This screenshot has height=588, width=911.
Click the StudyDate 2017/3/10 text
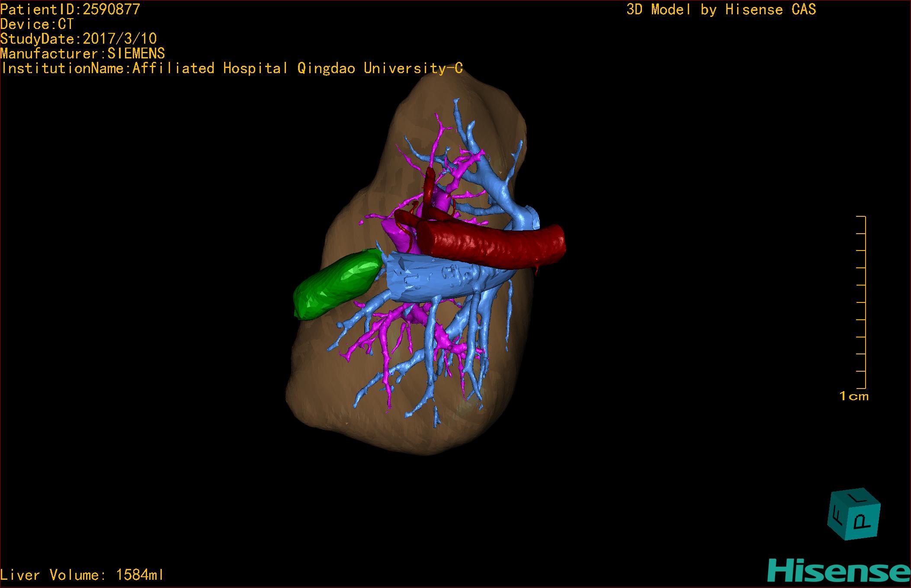[x=78, y=39]
